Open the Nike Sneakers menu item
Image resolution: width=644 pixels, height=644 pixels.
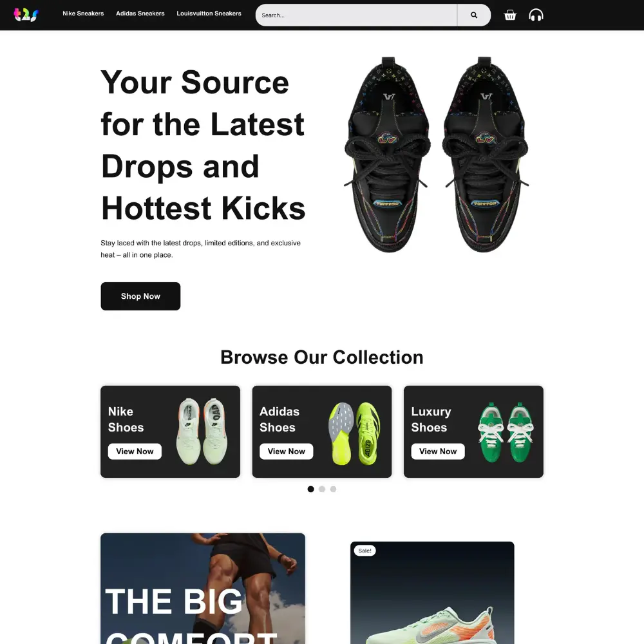click(83, 14)
